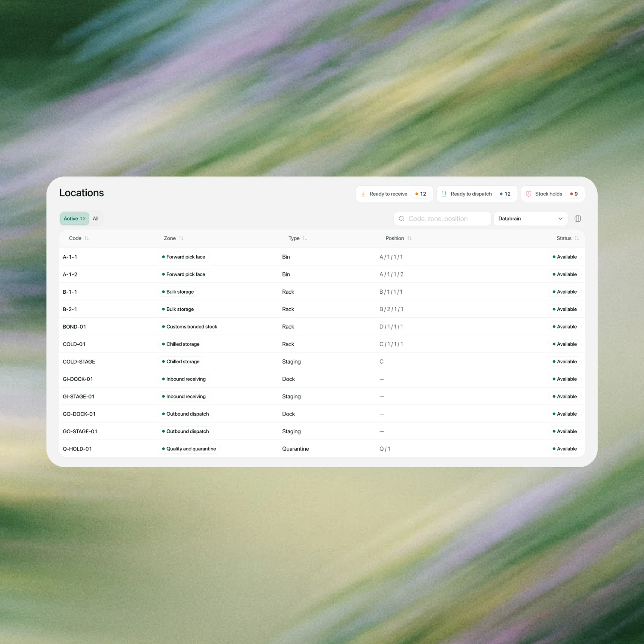Click the Status column header
This screenshot has width=644, height=644.
coord(564,238)
